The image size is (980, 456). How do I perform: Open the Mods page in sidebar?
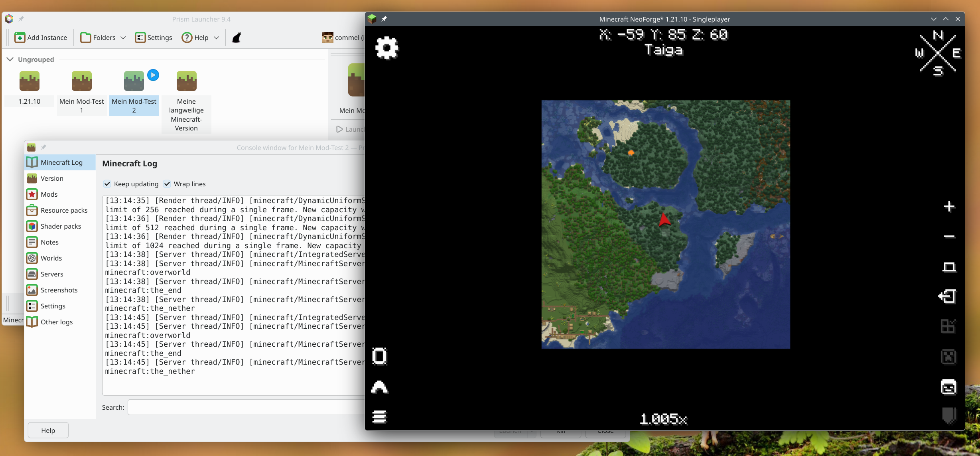click(x=49, y=194)
